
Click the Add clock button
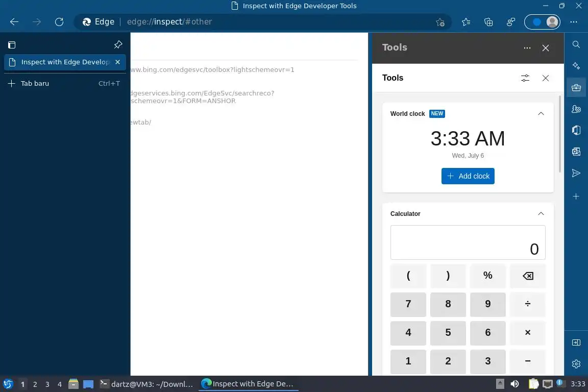[468, 176]
